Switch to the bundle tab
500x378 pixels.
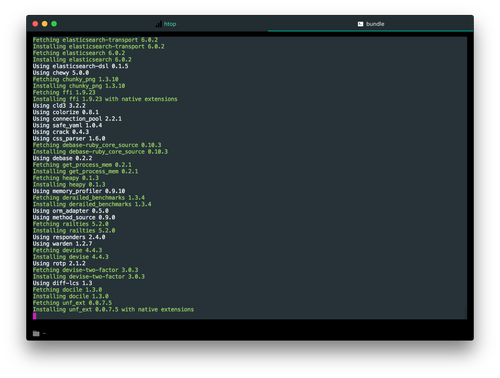(x=371, y=24)
